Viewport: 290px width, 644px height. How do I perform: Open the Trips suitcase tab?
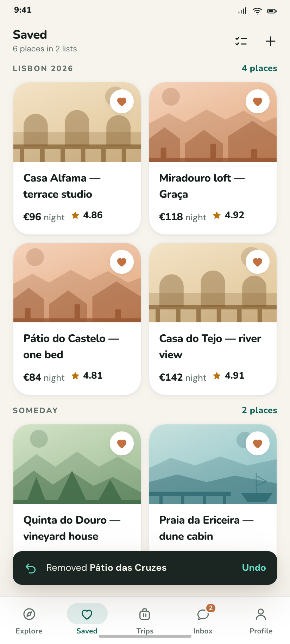145,621
